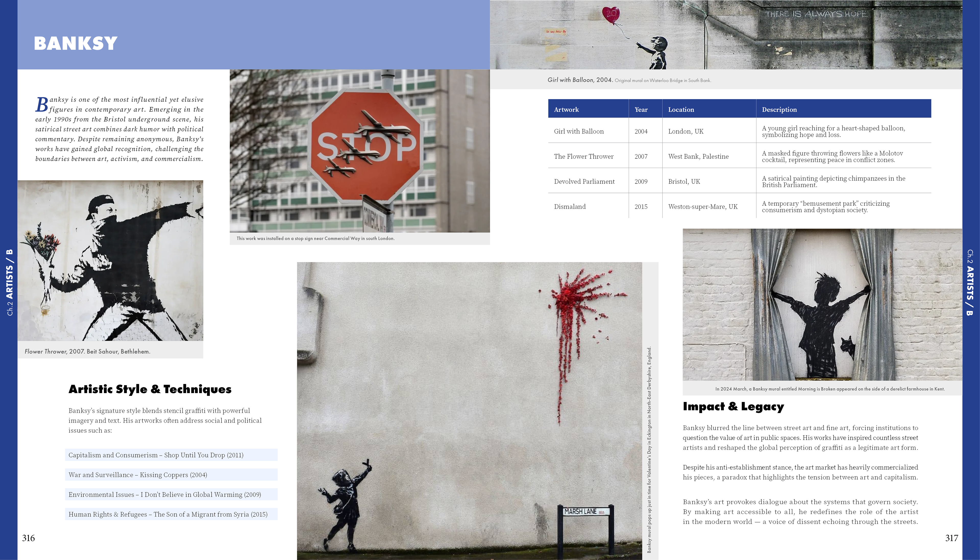Click the War and Surveillance list row
The height and width of the screenshot is (560, 980).
click(x=171, y=474)
